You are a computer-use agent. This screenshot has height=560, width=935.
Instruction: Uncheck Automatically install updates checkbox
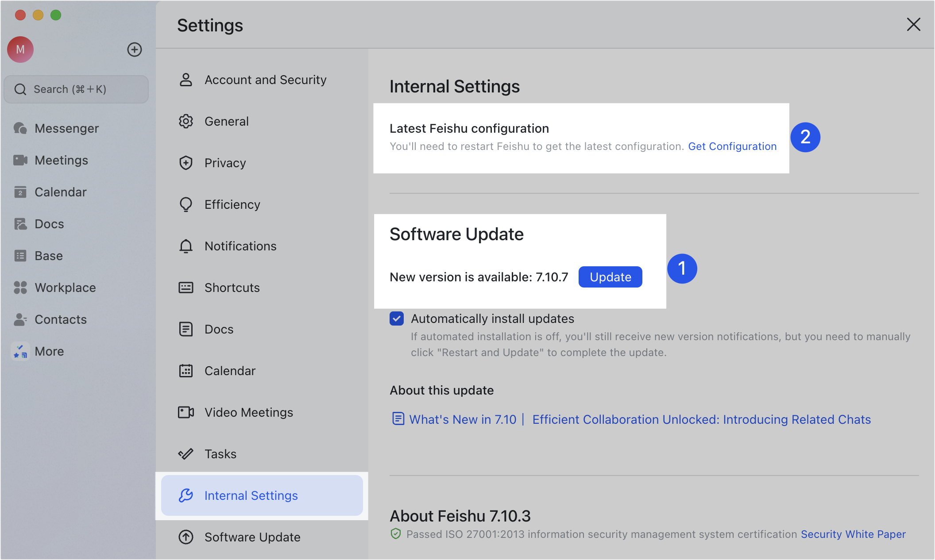397,318
